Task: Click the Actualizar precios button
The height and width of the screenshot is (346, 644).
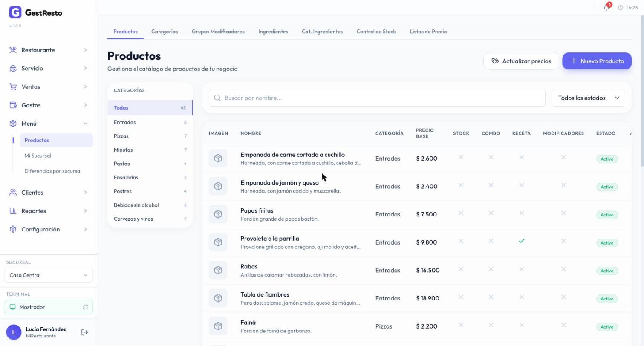Action: click(x=521, y=61)
